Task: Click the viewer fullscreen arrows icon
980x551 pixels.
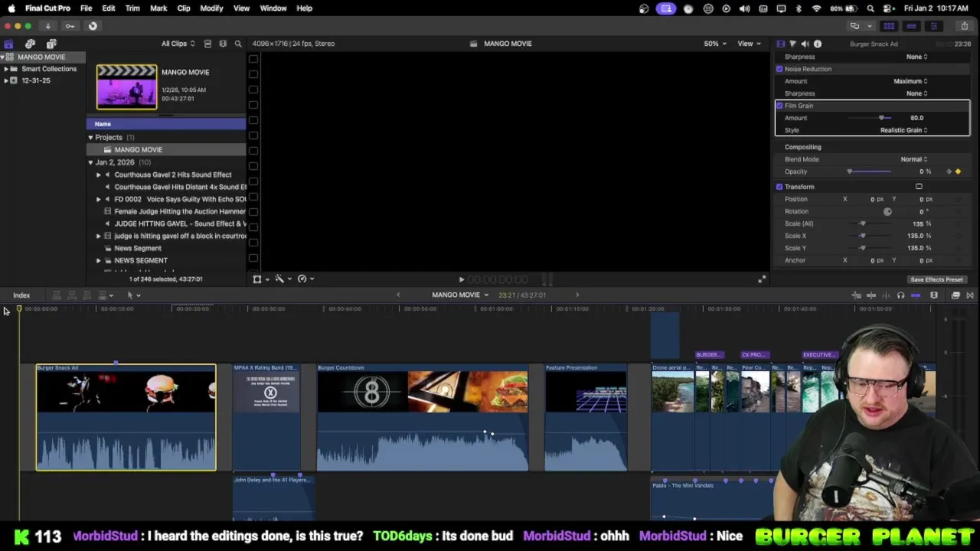Action: 761,279
